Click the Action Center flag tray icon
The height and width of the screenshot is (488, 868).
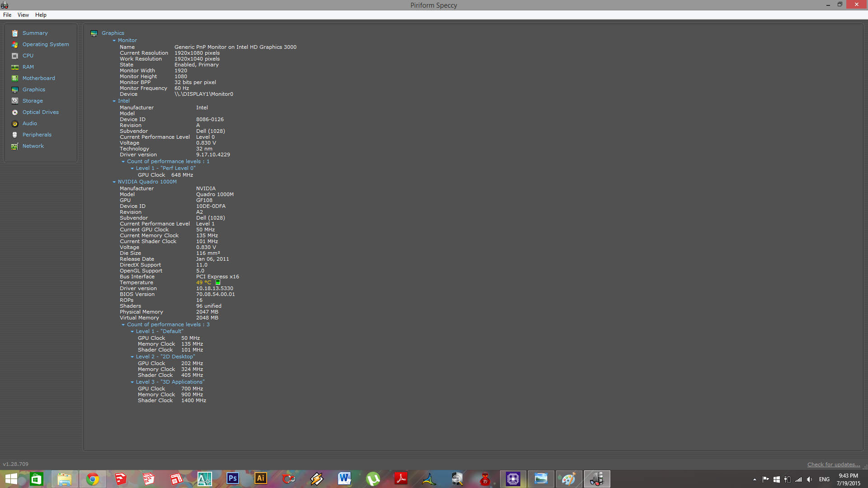click(x=765, y=479)
